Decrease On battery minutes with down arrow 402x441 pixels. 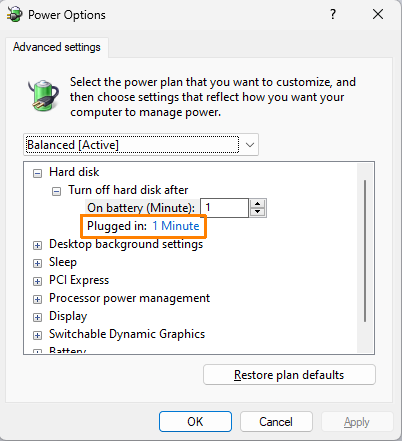(257, 212)
